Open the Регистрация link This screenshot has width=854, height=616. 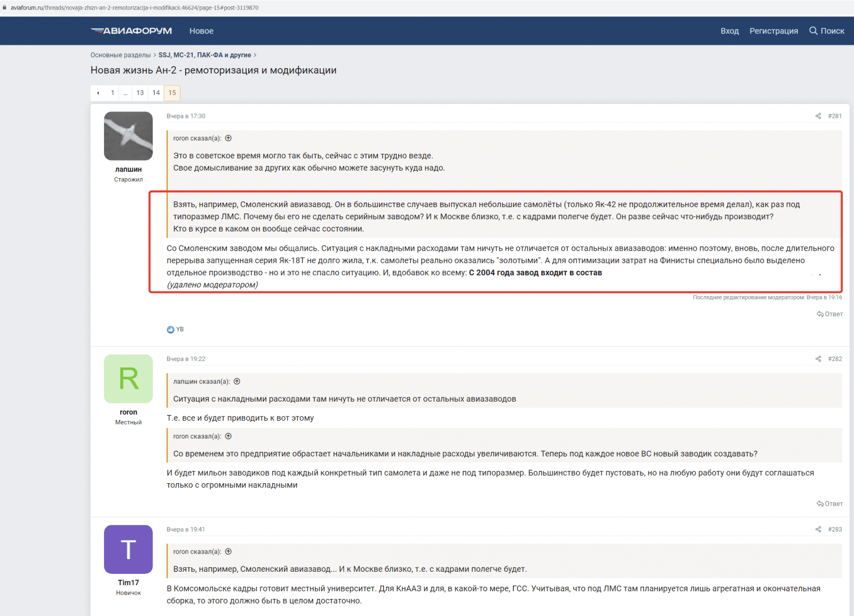(x=773, y=31)
